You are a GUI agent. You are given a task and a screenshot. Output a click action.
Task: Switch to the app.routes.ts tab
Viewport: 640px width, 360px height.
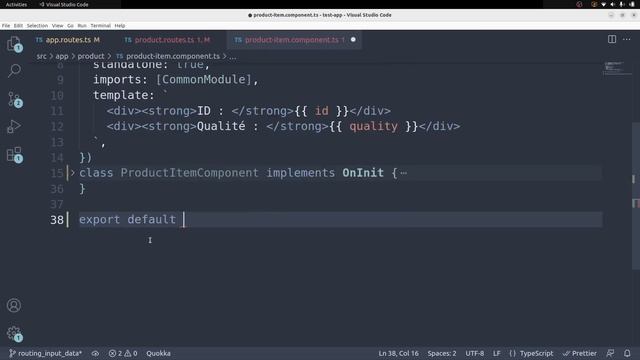tap(68, 40)
